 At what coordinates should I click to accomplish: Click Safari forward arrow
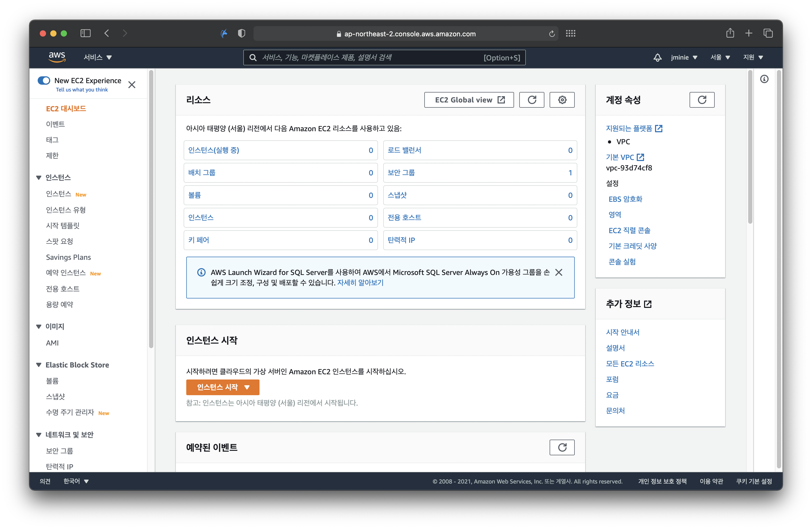click(x=125, y=33)
